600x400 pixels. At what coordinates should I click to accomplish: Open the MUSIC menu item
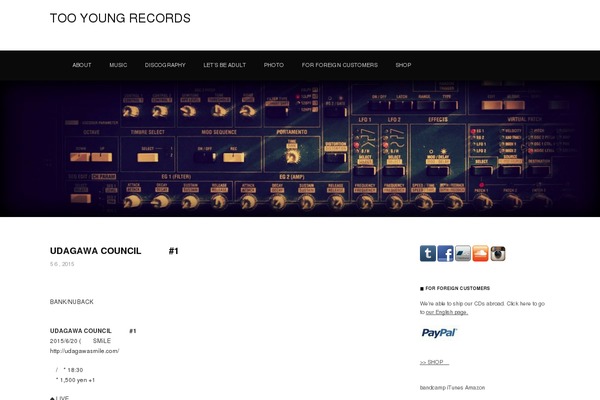click(118, 65)
